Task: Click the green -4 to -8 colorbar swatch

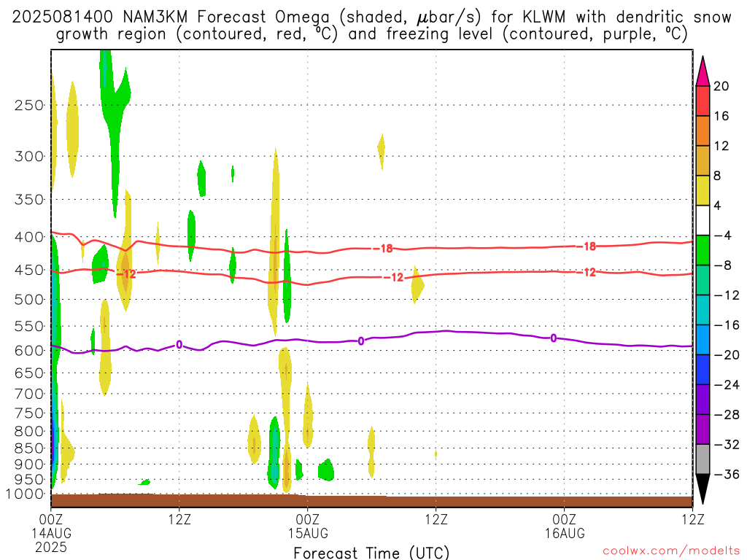Action: [703, 251]
